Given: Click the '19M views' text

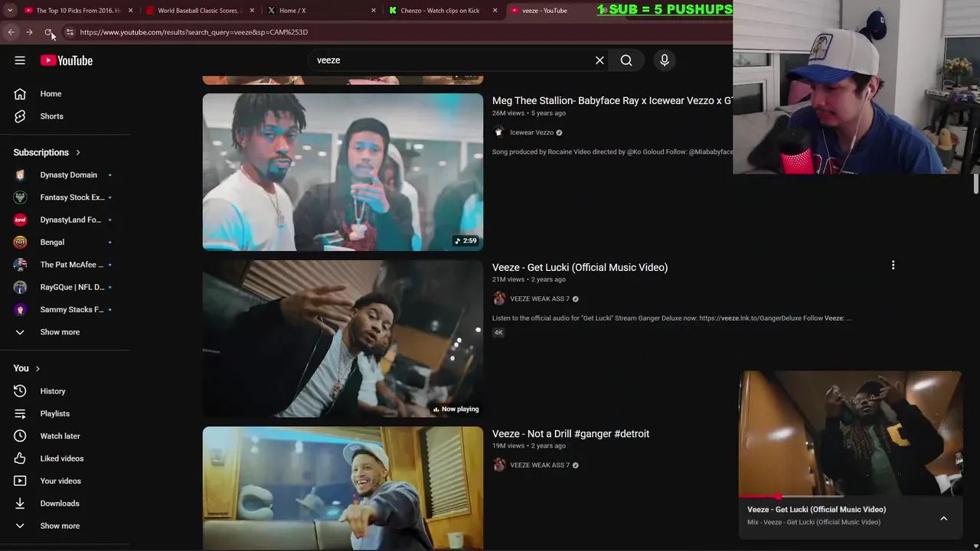Looking at the screenshot, I should pyautogui.click(x=508, y=446).
